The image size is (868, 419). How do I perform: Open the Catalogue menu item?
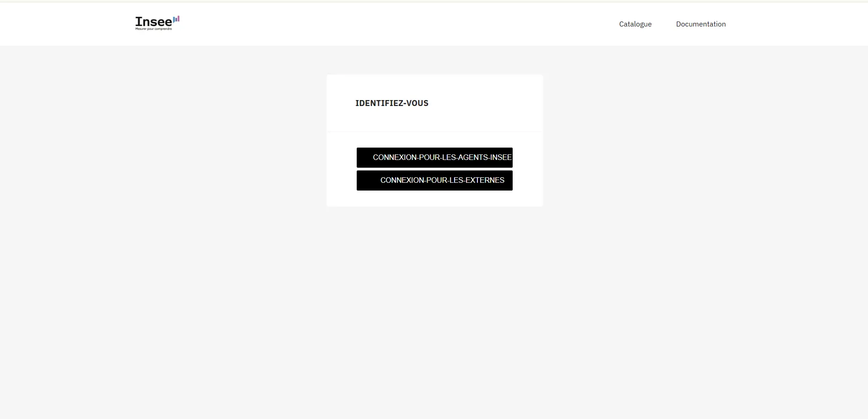(x=635, y=24)
